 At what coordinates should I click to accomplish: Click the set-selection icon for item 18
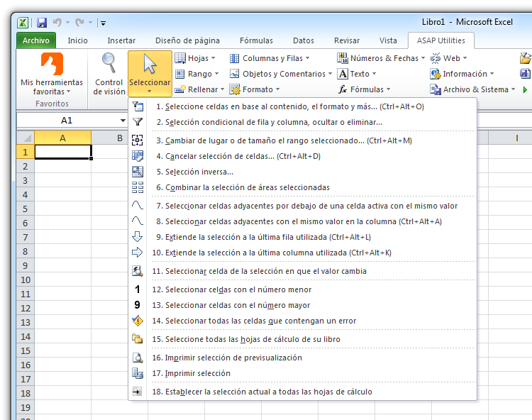click(x=138, y=392)
